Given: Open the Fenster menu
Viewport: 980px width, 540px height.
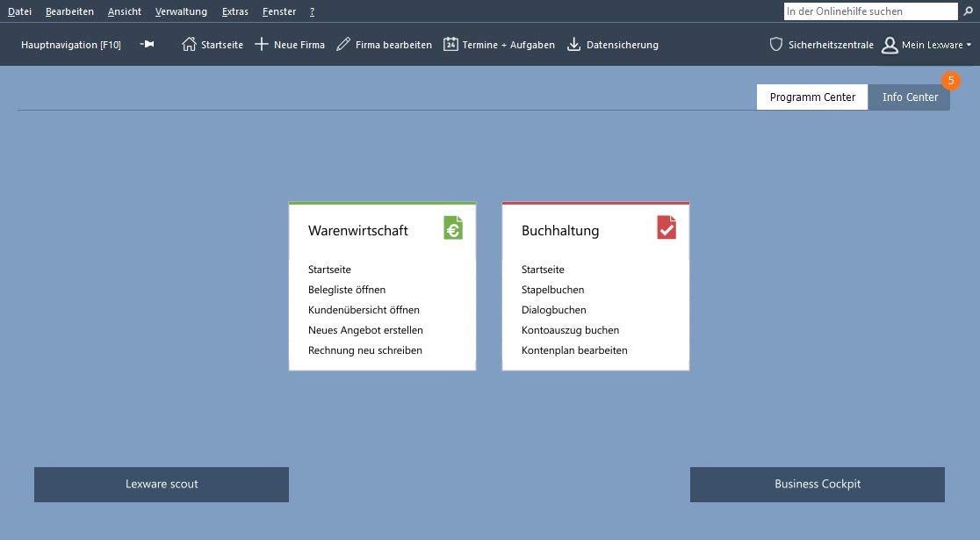Looking at the screenshot, I should (x=278, y=11).
